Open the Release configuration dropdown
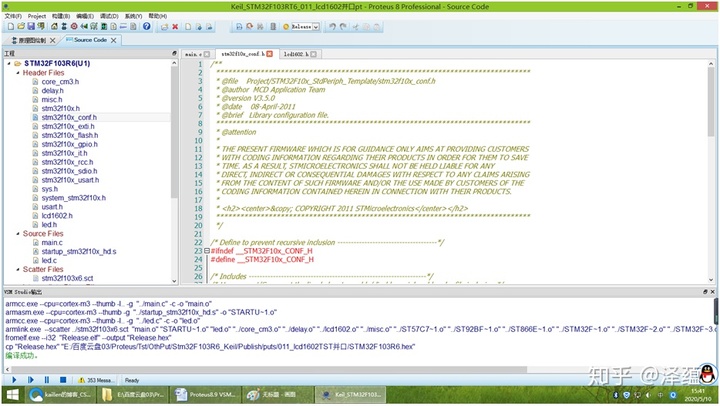720x406 pixels. click(316, 27)
